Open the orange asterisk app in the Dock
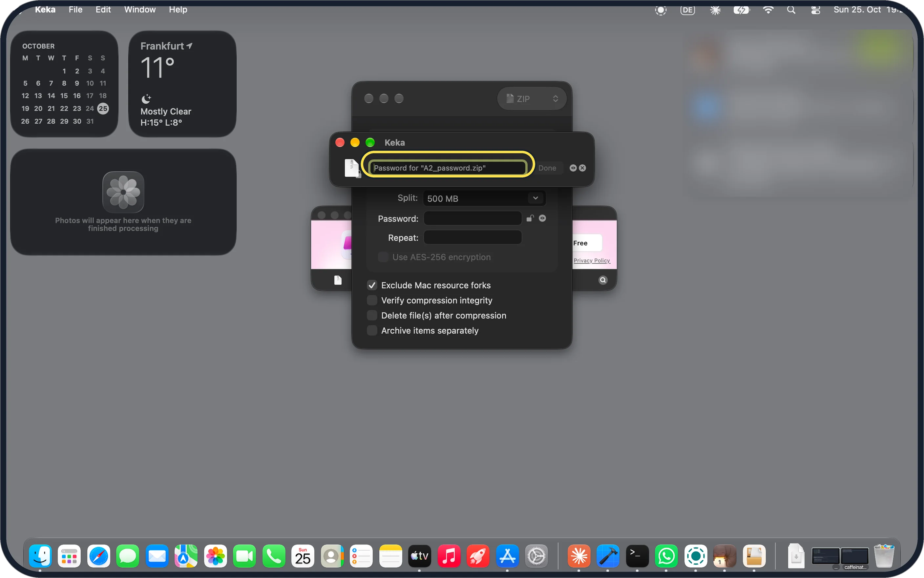Viewport: 924px width, 578px height. point(579,556)
